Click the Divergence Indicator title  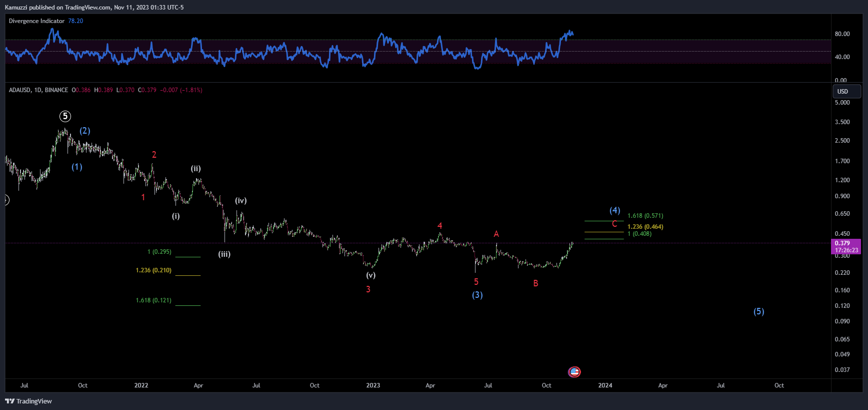click(36, 21)
